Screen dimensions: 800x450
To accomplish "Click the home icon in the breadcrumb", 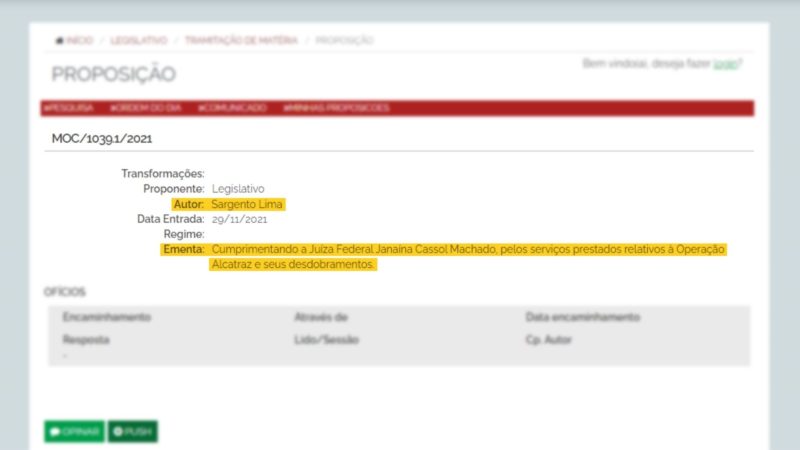I will coord(59,41).
